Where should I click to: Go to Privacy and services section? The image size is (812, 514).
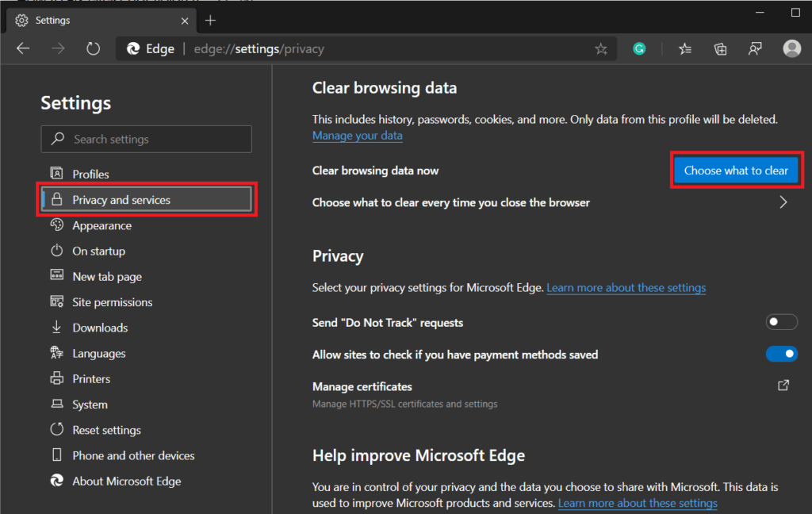(x=121, y=200)
